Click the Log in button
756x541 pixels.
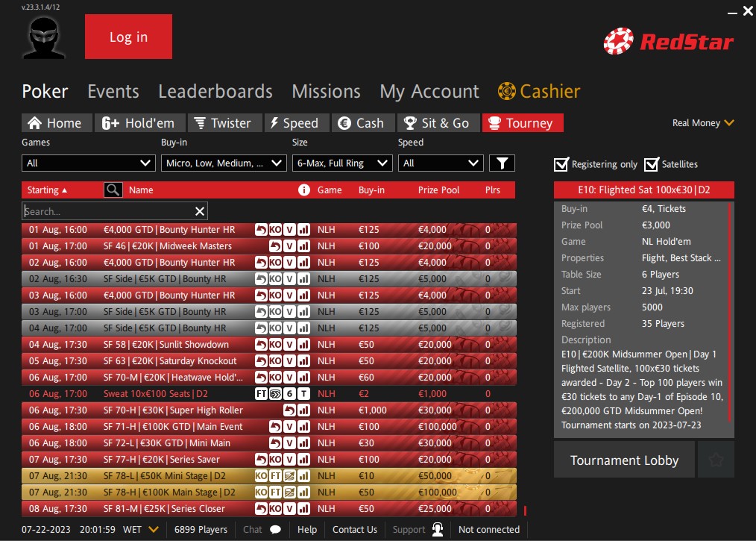click(x=128, y=37)
